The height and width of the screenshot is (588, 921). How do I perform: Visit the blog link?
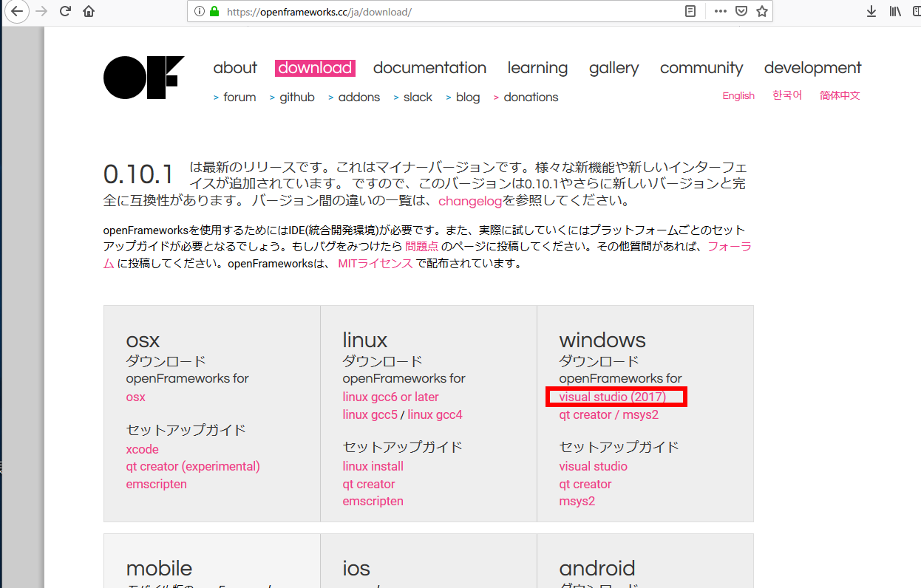point(468,98)
